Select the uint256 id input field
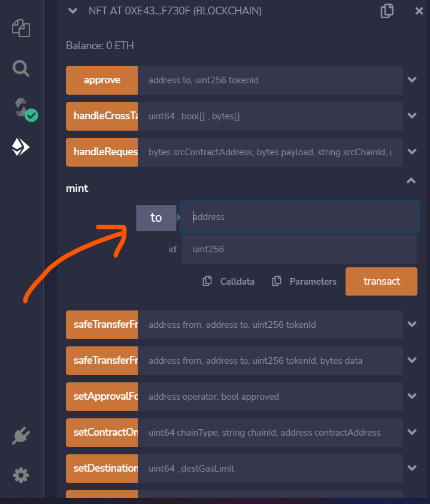 pyautogui.click(x=298, y=249)
